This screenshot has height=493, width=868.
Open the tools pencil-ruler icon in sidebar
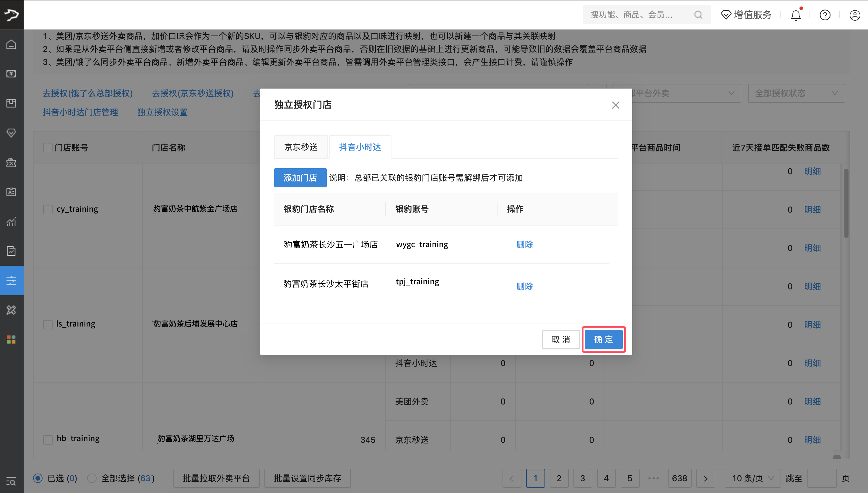pos(12,310)
